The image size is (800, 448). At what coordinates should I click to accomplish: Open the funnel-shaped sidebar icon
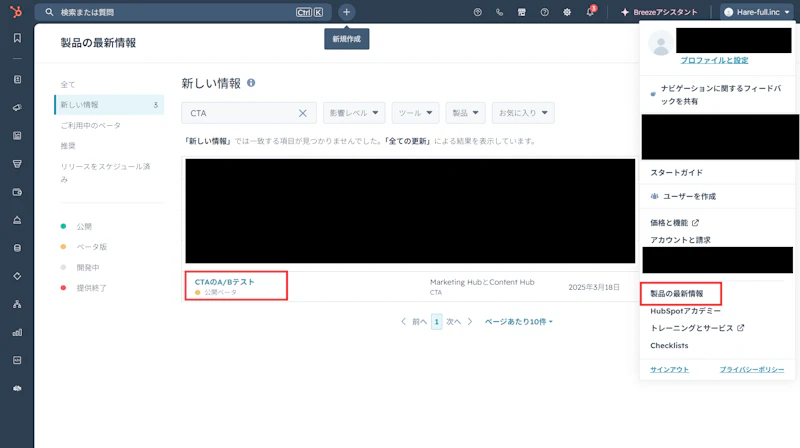[x=17, y=164]
